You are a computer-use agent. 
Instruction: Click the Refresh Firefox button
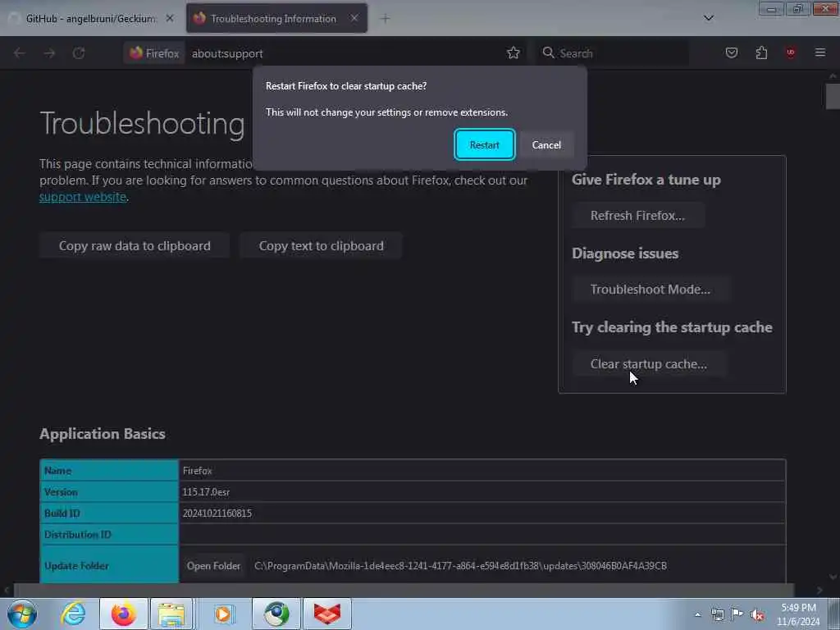click(637, 216)
